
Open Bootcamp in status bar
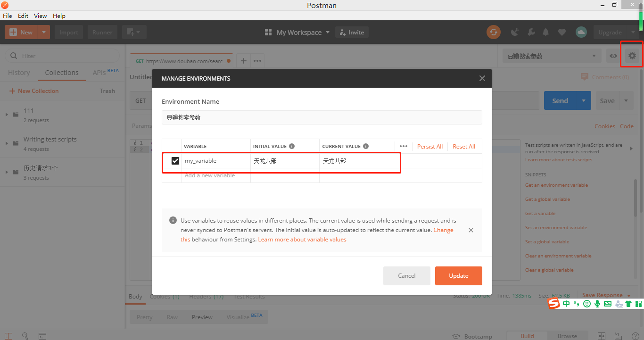472,336
